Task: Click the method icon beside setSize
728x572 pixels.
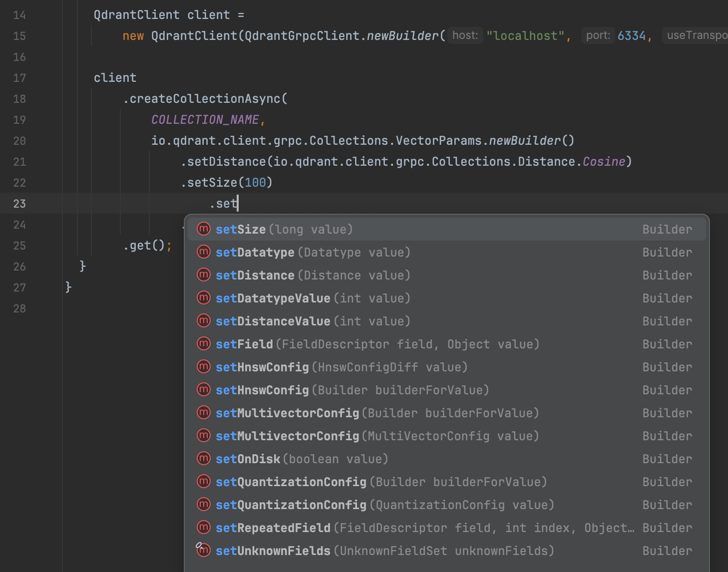Action: [x=204, y=229]
